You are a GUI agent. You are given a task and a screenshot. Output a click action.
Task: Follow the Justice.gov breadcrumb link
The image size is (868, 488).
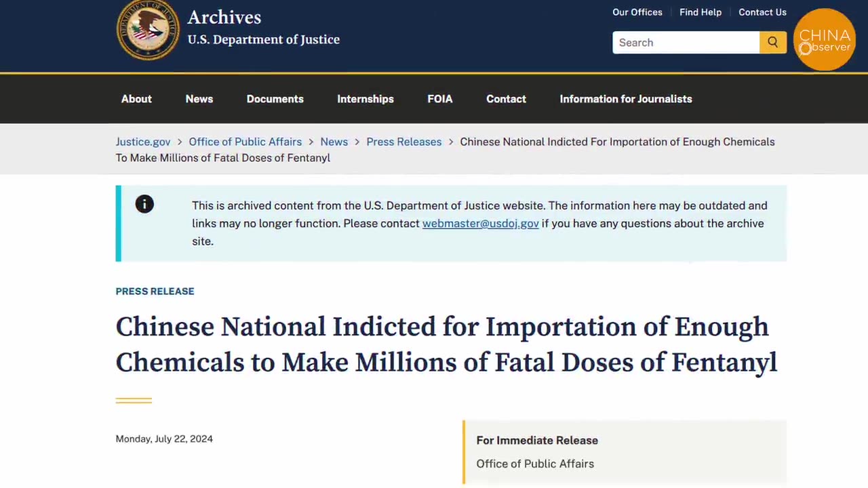143,142
